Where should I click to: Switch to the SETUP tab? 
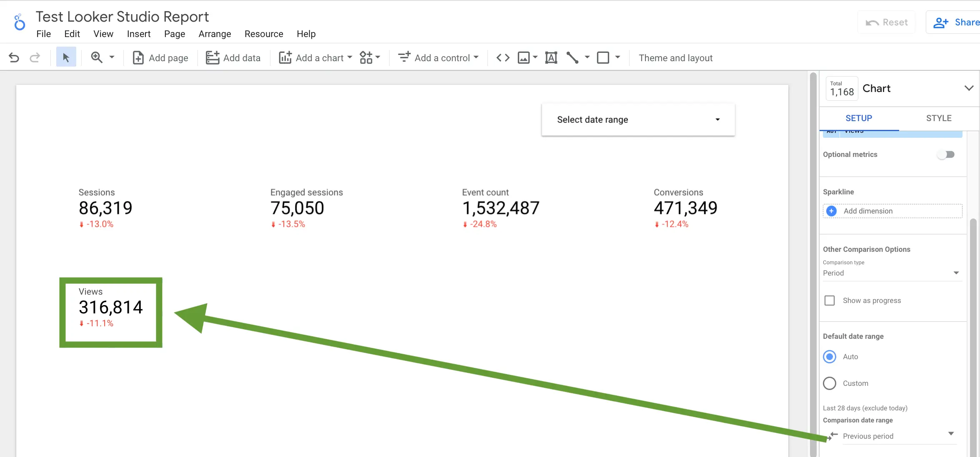tap(859, 118)
